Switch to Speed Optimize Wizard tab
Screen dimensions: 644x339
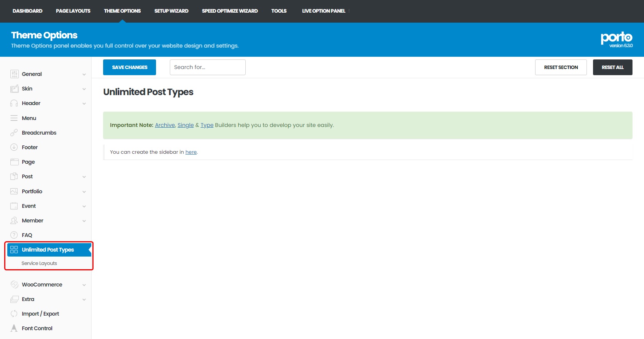tap(230, 11)
